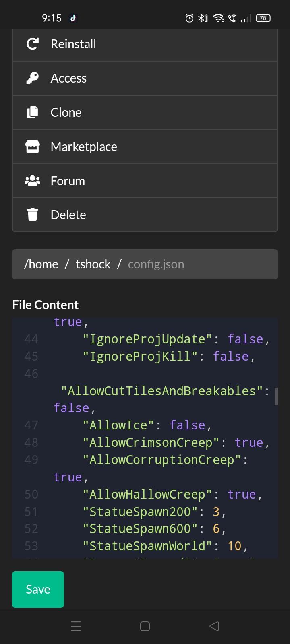Open the Android recent apps icon
The width and height of the screenshot is (290, 644).
coord(76,626)
